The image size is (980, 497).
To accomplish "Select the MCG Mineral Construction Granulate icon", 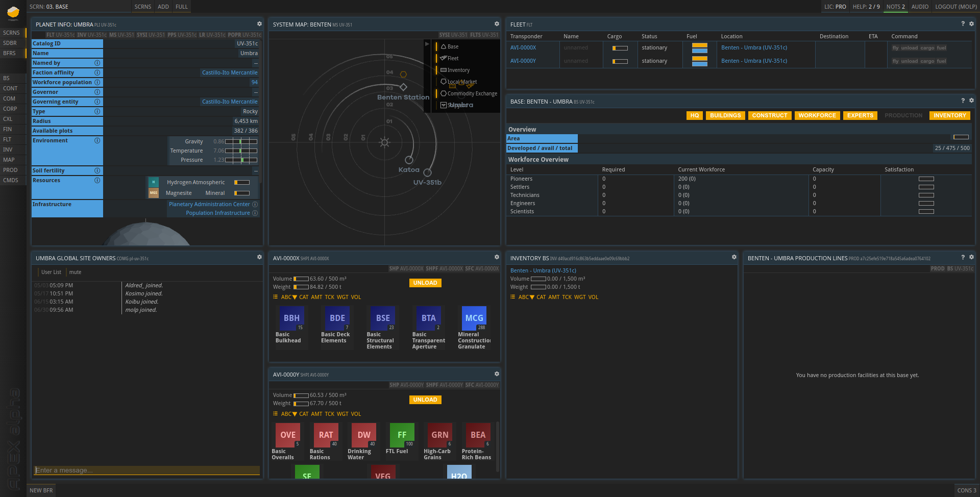I will 474,318.
